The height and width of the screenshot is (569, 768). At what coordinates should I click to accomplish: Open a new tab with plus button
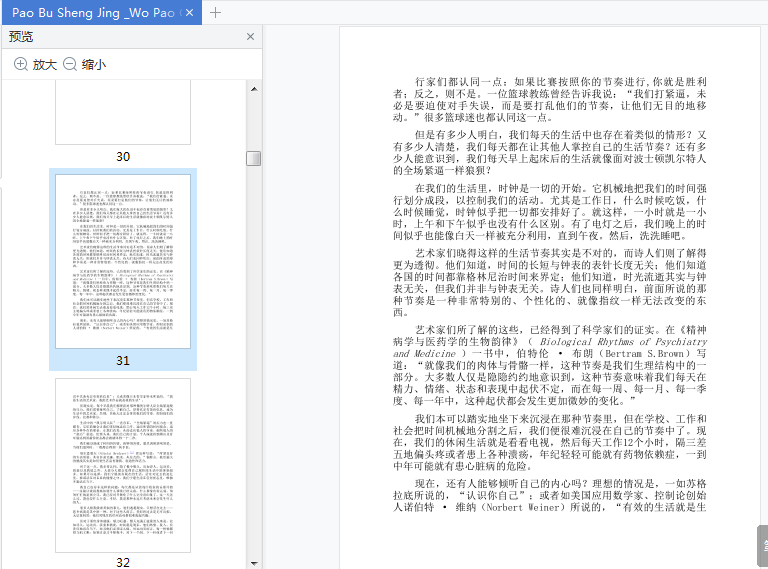216,13
